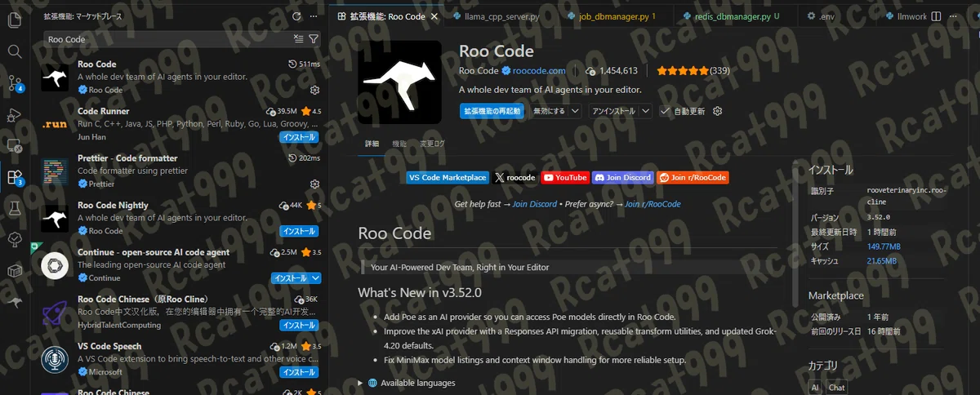Focus the extension search field containing Roo Code
The height and width of the screenshot is (395, 980).
pos(167,38)
